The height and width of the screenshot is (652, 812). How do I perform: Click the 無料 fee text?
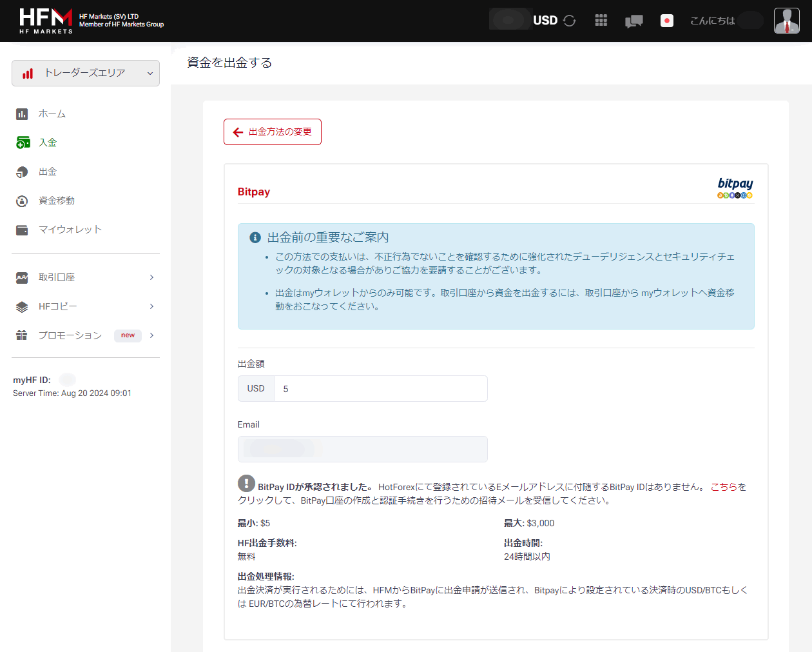[x=247, y=557]
